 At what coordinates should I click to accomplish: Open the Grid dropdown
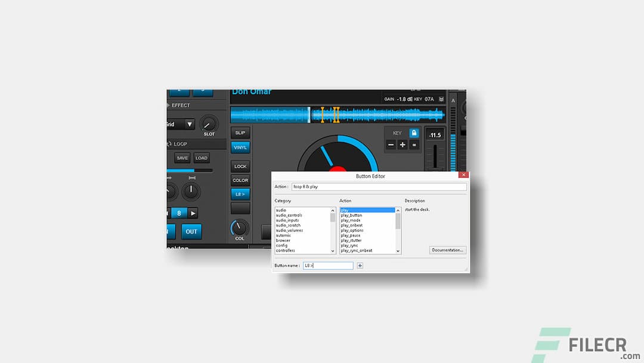pyautogui.click(x=188, y=123)
